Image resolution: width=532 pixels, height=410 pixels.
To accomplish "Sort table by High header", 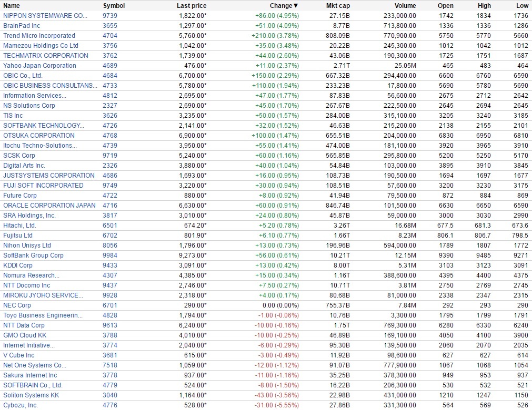I will coord(484,6).
